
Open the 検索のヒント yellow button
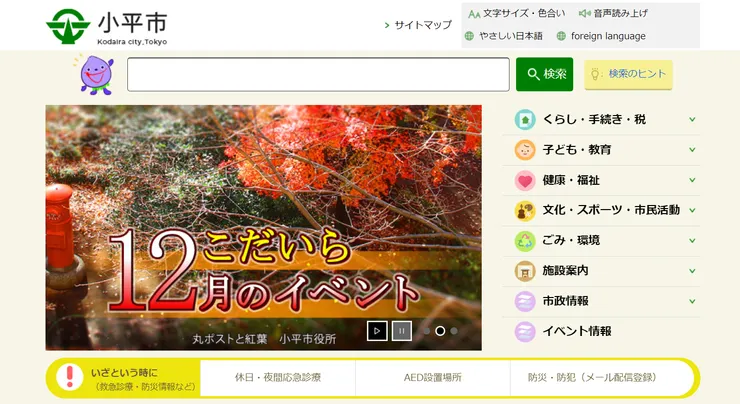pyautogui.click(x=628, y=74)
